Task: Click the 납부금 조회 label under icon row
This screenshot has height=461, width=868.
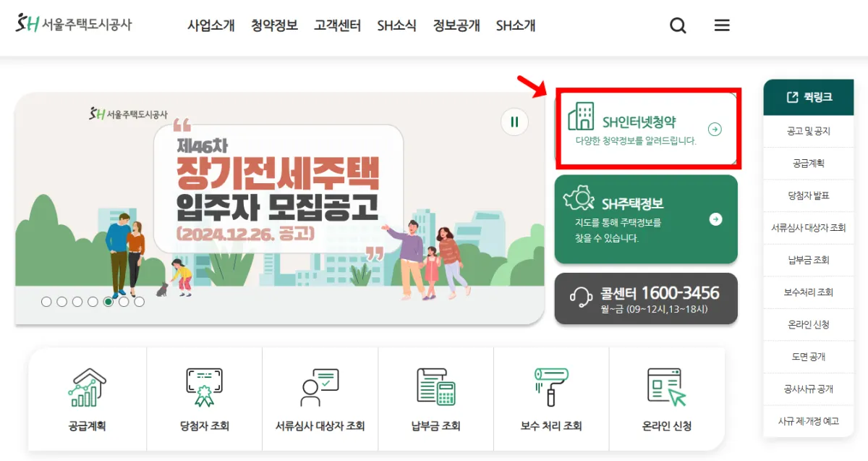Action: (435, 426)
